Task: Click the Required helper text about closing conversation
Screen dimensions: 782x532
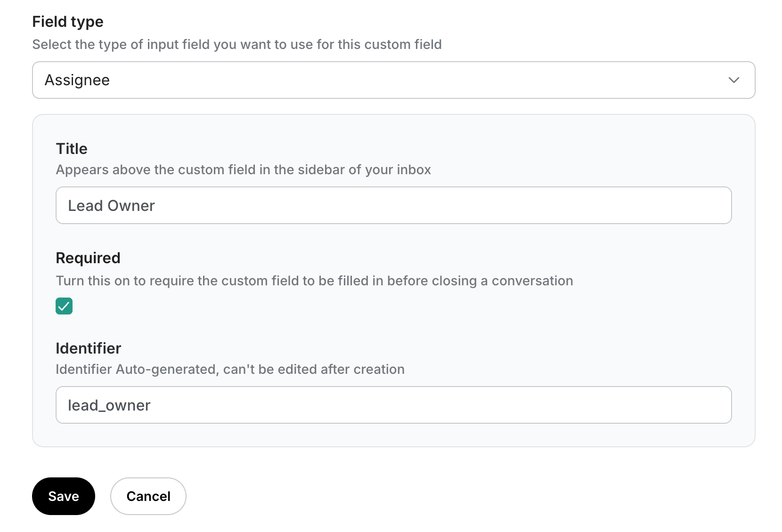Action: coord(314,281)
